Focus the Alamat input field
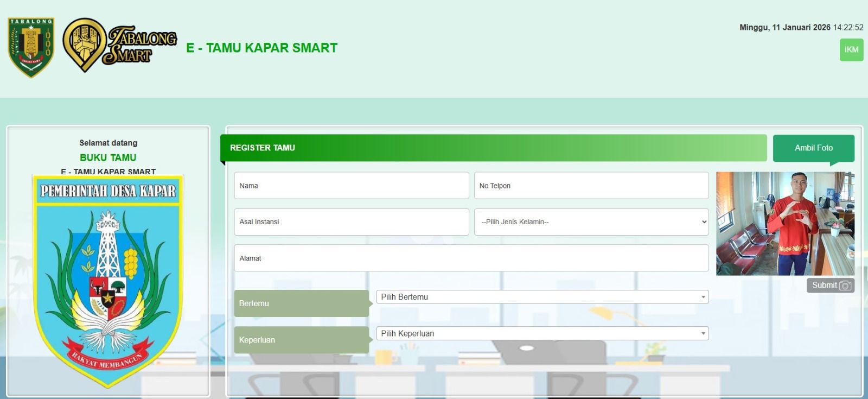 click(471, 258)
